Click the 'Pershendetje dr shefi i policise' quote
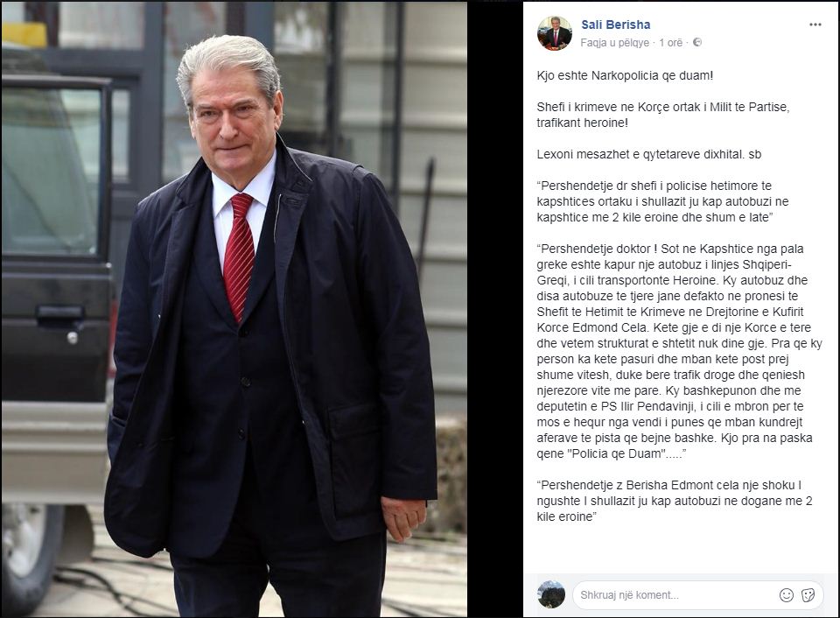This screenshot has height=618, width=840. tap(662, 201)
